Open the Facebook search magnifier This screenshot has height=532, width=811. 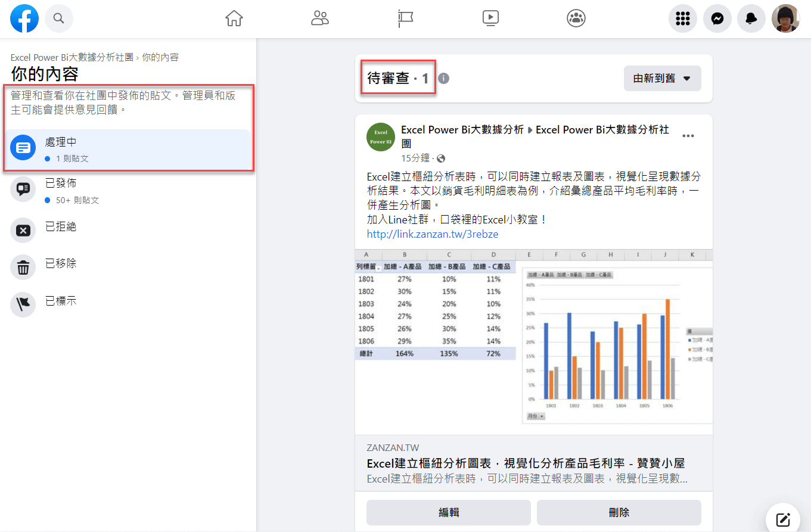pyautogui.click(x=58, y=18)
